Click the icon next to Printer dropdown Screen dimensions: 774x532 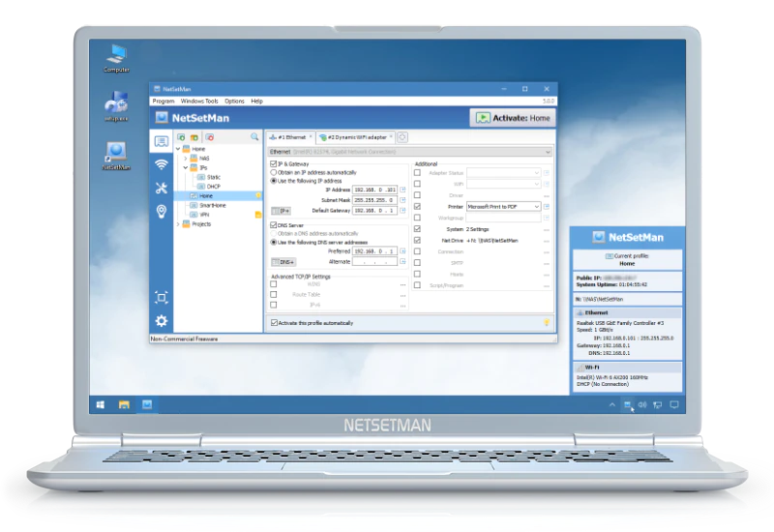click(547, 206)
